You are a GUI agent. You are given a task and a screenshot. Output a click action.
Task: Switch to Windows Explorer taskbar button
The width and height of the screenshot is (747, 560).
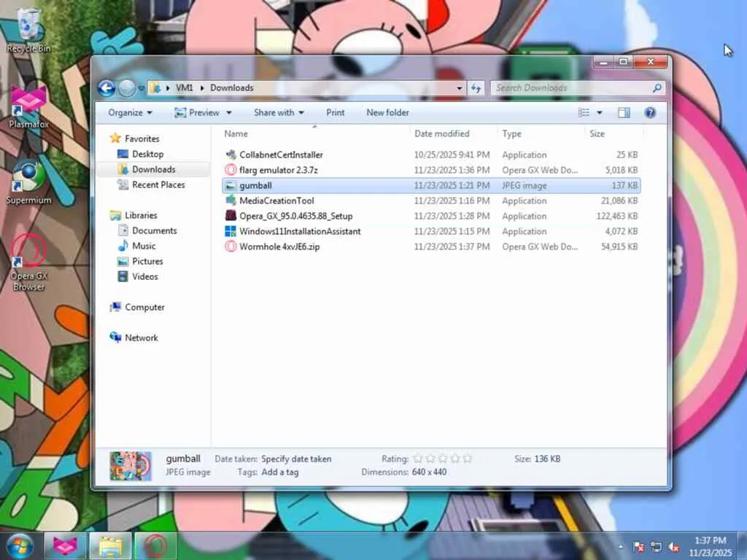pyautogui.click(x=111, y=546)
